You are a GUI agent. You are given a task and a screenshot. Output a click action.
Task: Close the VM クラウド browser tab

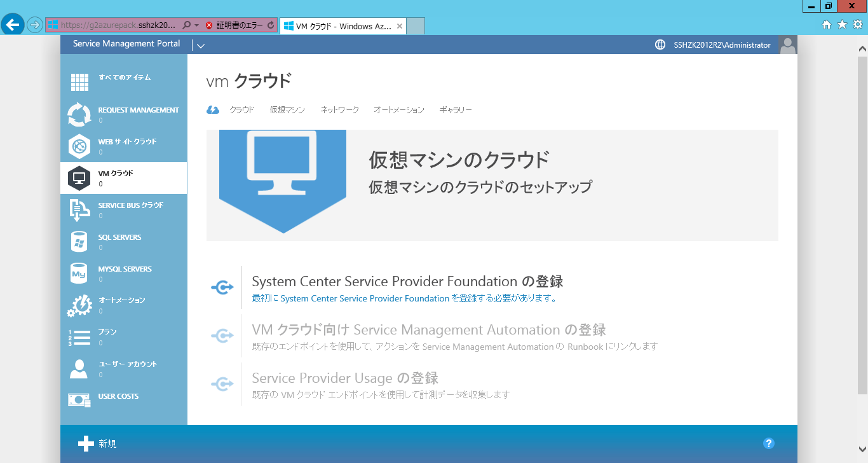399,26
